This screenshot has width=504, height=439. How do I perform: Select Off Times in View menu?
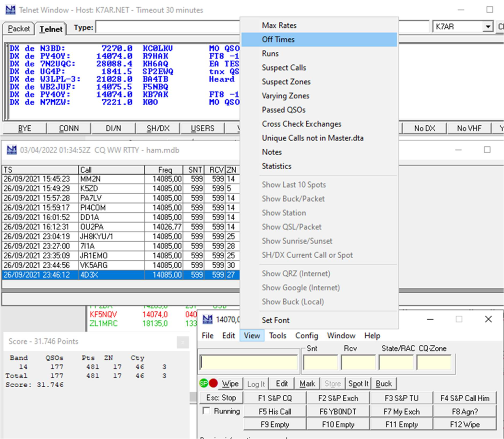click(278, 39)
